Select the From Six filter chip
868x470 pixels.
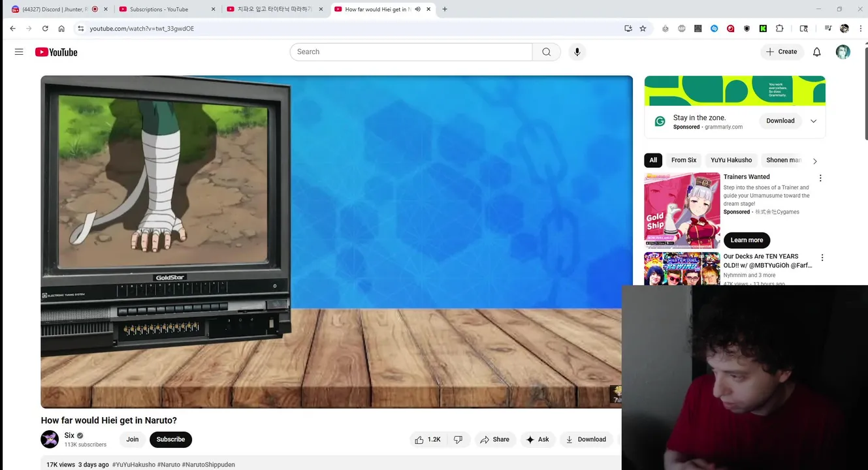pos(684,160)
